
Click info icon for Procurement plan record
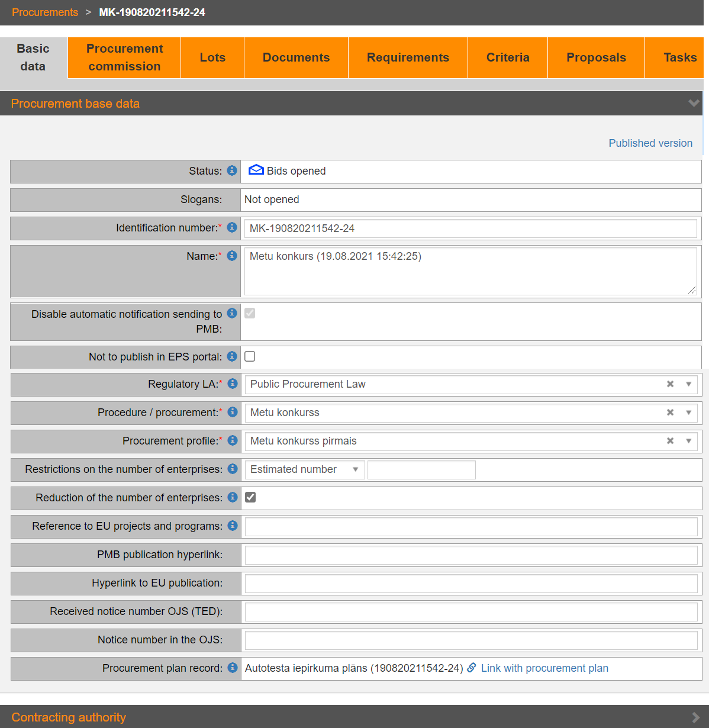click(233, 668)
